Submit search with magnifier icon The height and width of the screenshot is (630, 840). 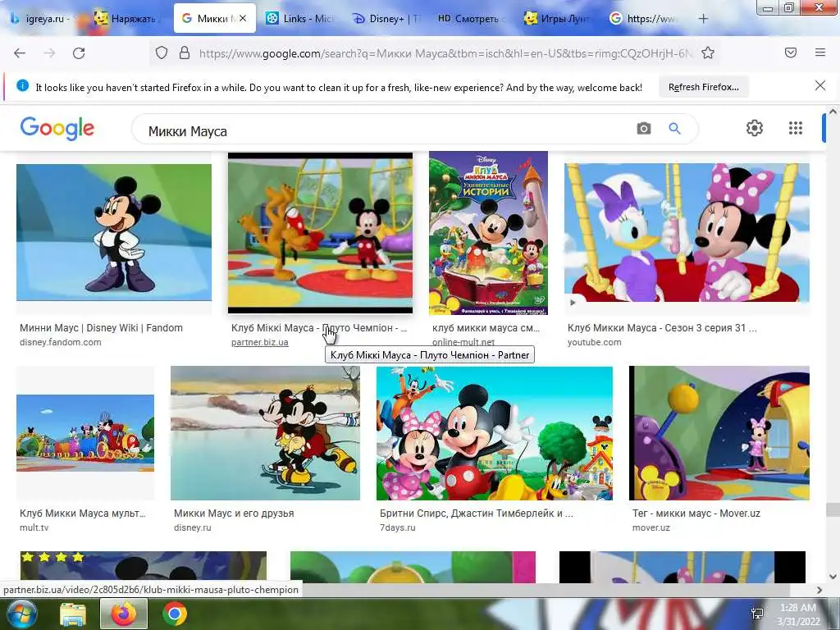pos(674,129)
